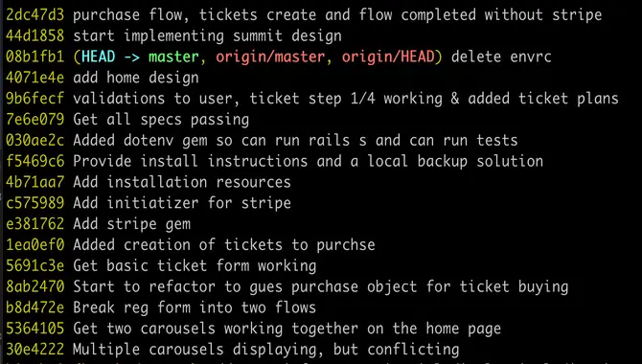Click the green master branch label
This screenshot has width=642, height=364.
[173, 57]
